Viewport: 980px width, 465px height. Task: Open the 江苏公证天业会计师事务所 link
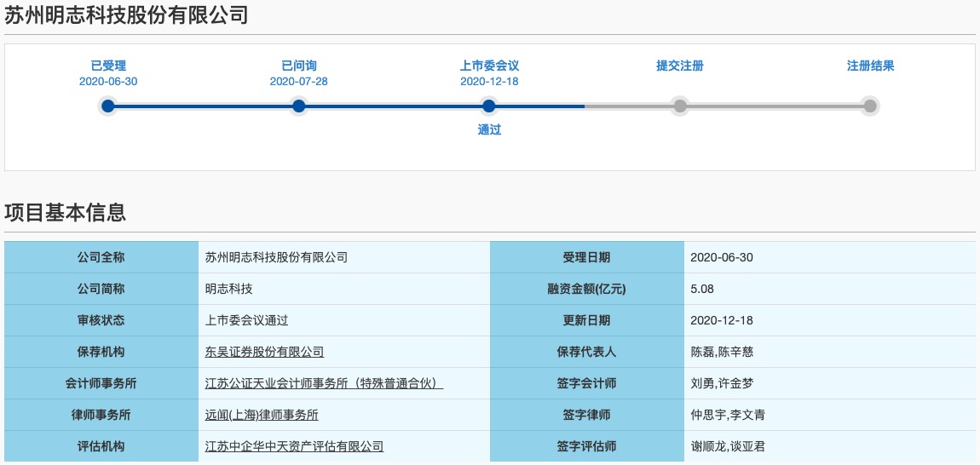pyautogui.click(x=325, y=383)
